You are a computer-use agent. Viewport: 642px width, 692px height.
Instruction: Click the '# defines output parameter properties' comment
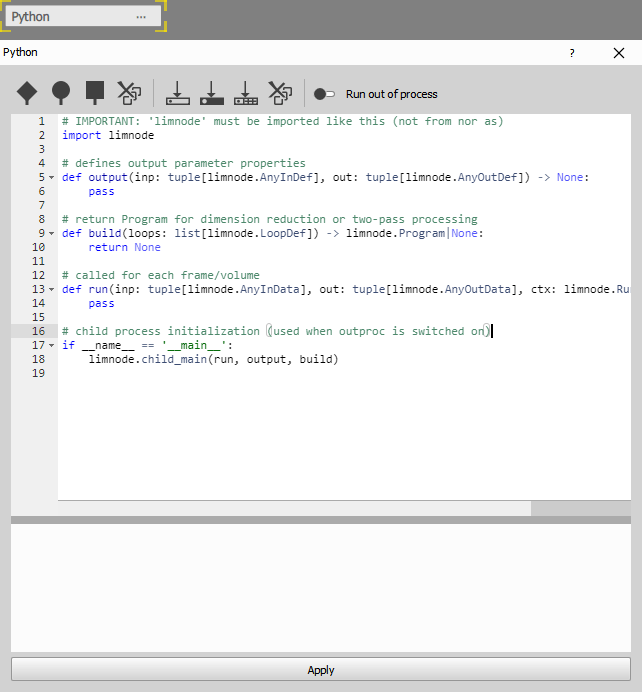[184, 163]
